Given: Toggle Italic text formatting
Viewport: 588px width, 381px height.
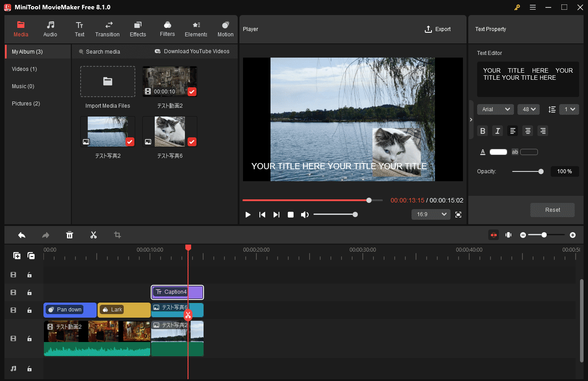Looking at the screenshot, I should [x=498, y=131].
